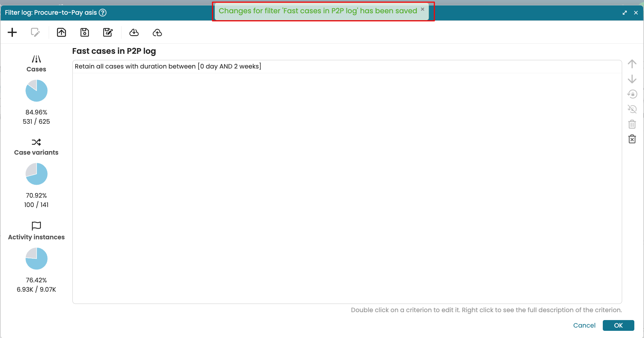Move criterion up with the up arrow

click(632, 64)
